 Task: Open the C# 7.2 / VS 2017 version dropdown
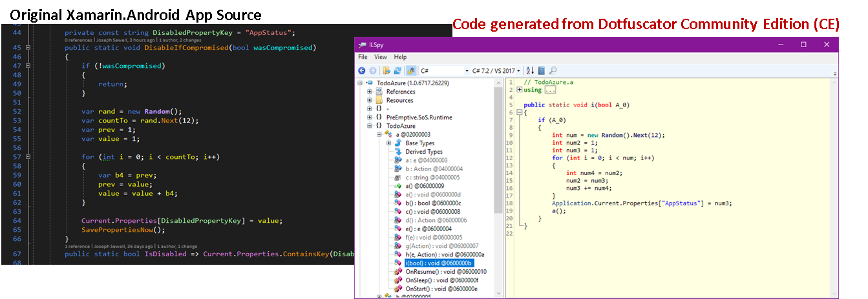pos(496,70)
